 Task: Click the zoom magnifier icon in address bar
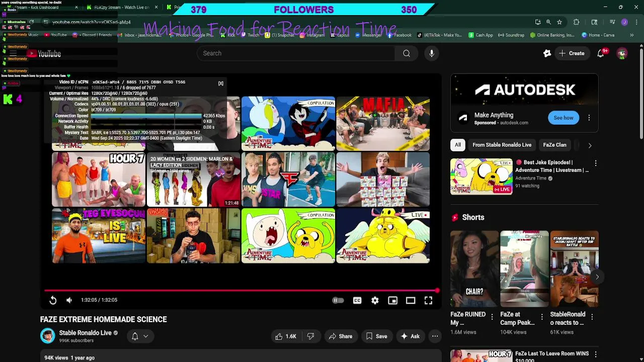(x=548, y=22)
